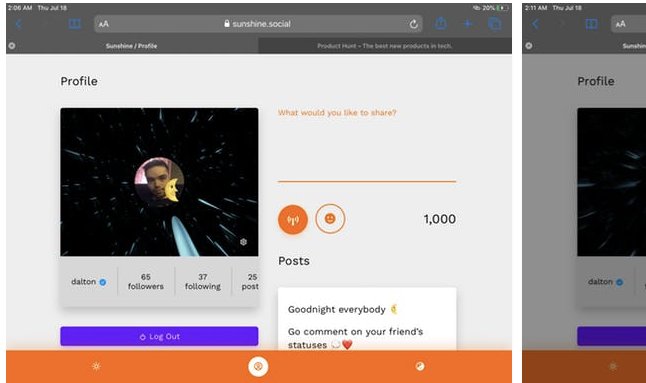Close the tab in the right window
The height and width of the screenshot is (383, 646).
tap(529, 46)
